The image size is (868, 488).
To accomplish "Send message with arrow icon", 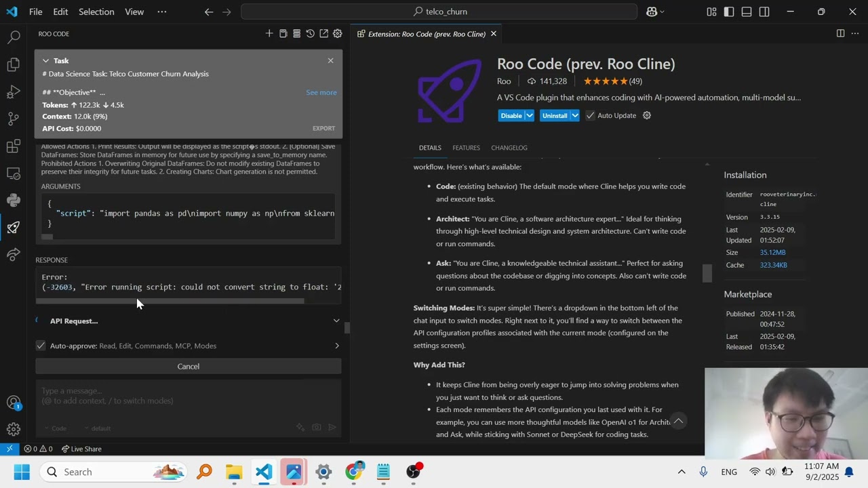I will (x=332, y=428).
